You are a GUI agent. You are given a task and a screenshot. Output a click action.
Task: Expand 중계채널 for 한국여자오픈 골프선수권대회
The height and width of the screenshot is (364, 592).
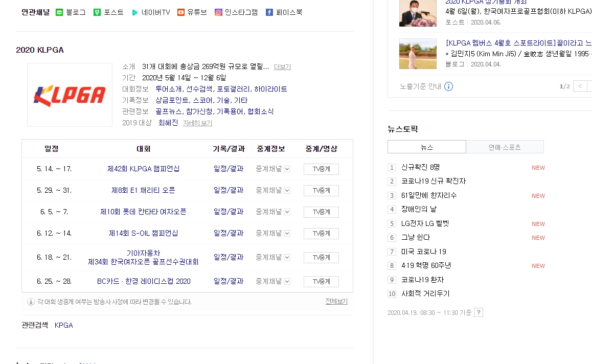click(287, 258)
